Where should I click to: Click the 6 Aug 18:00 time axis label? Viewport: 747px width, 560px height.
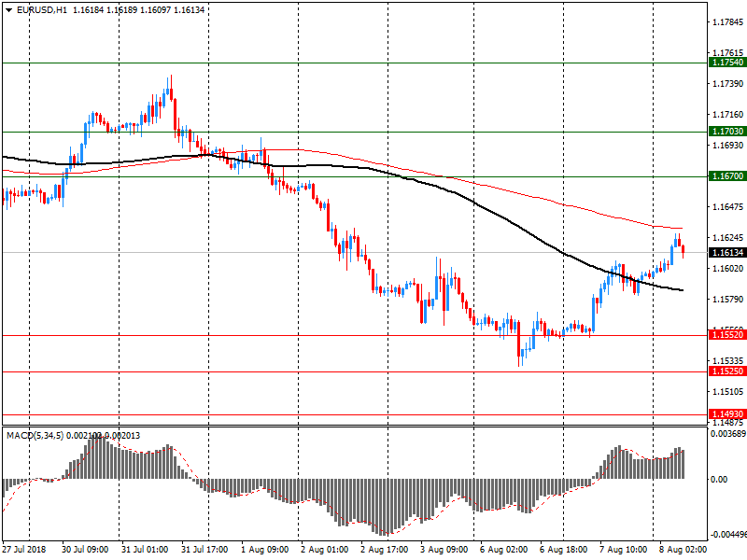(x=564, y=549)
